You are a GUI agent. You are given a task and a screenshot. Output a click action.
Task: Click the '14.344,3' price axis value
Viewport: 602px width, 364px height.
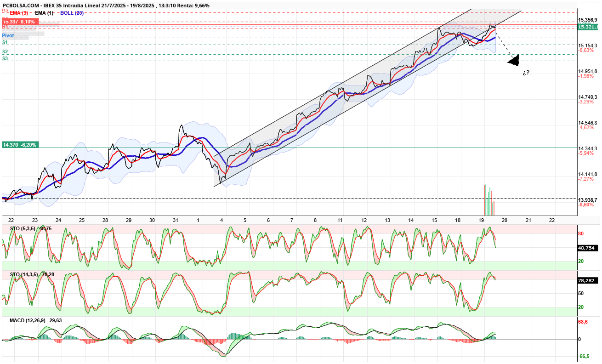point(587,148)
